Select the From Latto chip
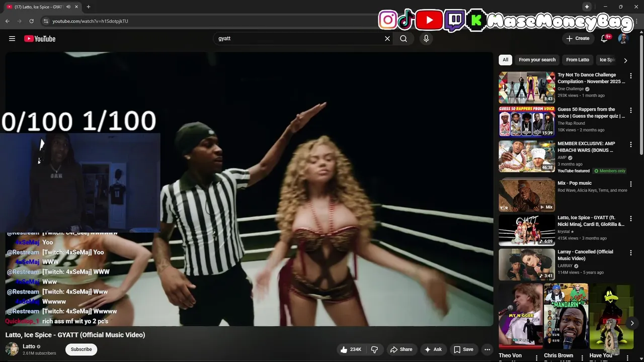This screenshot has width=644, height=362. tap(578, 60)
